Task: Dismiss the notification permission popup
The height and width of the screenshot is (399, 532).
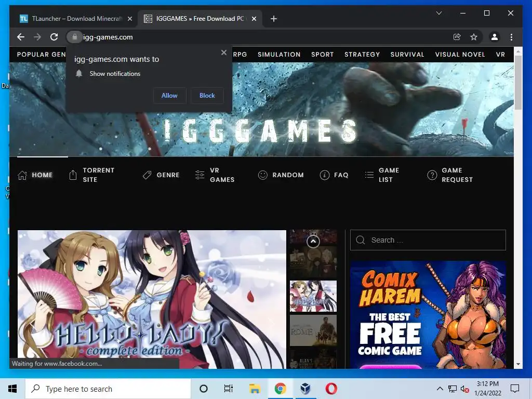Action: click(x=223, y=52)
